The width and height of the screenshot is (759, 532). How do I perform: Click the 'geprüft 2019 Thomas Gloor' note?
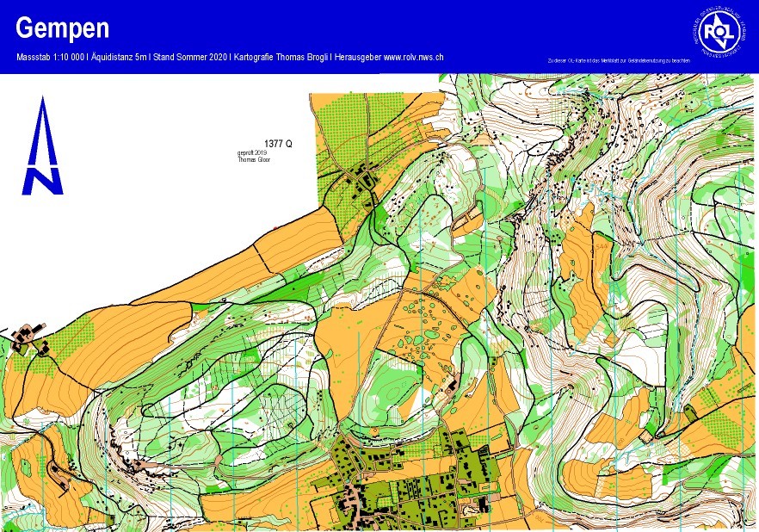[253, 157]
